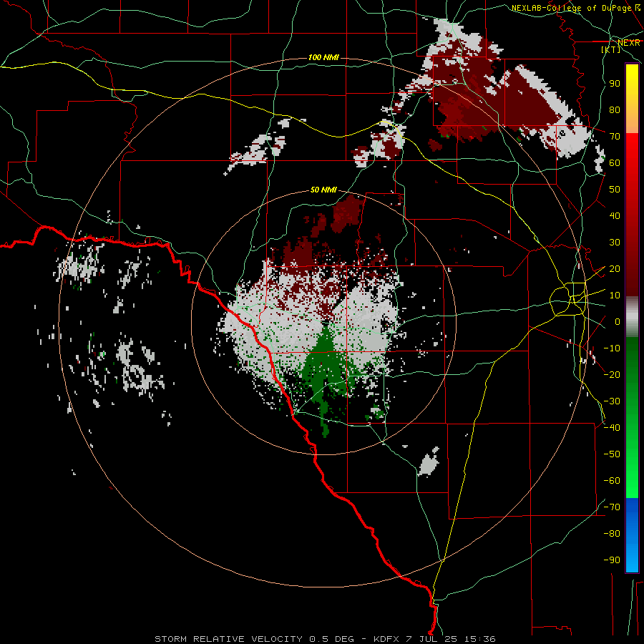
Task: Click the 70 value on velocity scale
Action: (x=615, y=137)
